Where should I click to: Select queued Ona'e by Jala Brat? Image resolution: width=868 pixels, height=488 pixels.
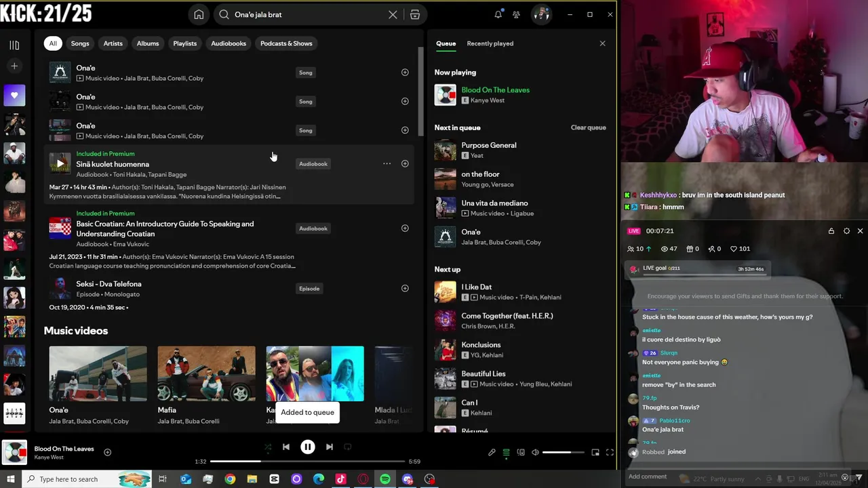pos(520,237)
